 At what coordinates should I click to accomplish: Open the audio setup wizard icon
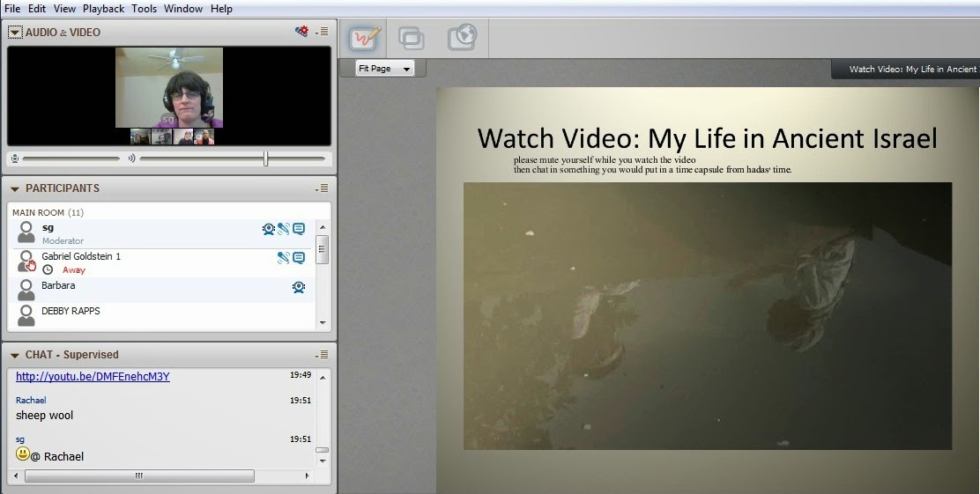coord(302,31)
